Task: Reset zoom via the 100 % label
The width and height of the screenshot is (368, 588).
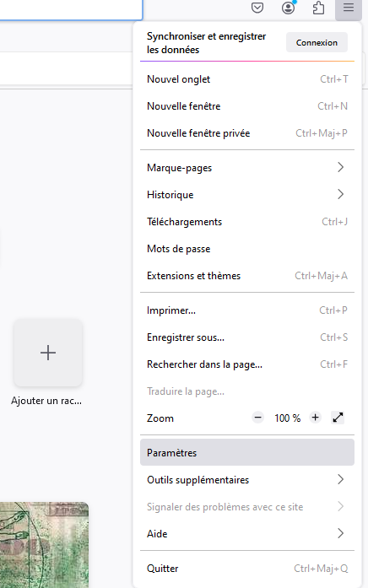Action: point(287,418)
